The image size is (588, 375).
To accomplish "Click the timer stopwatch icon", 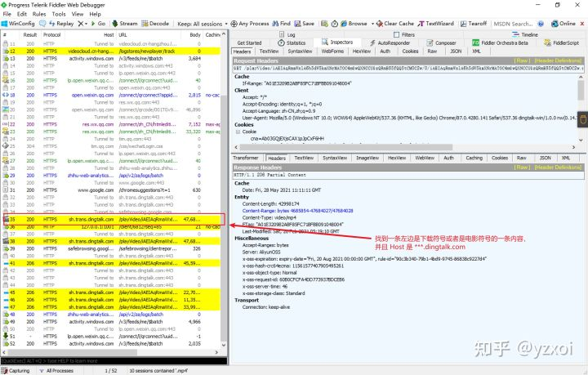I will point(335,24).
